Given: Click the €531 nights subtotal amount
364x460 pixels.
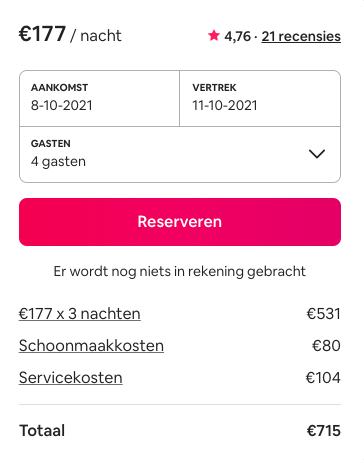Looking at the screenshot, I should pyautogui.click(x=323, y=314).
